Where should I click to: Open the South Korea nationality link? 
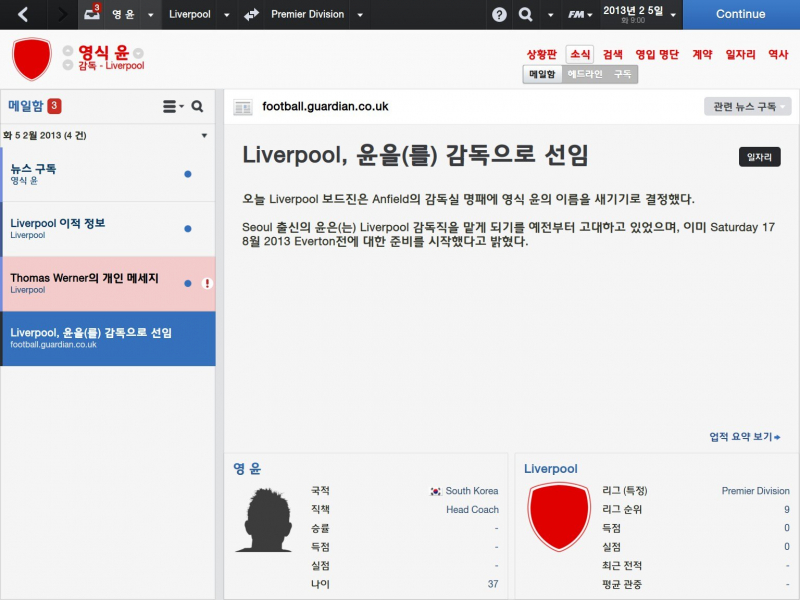point(471,491)
